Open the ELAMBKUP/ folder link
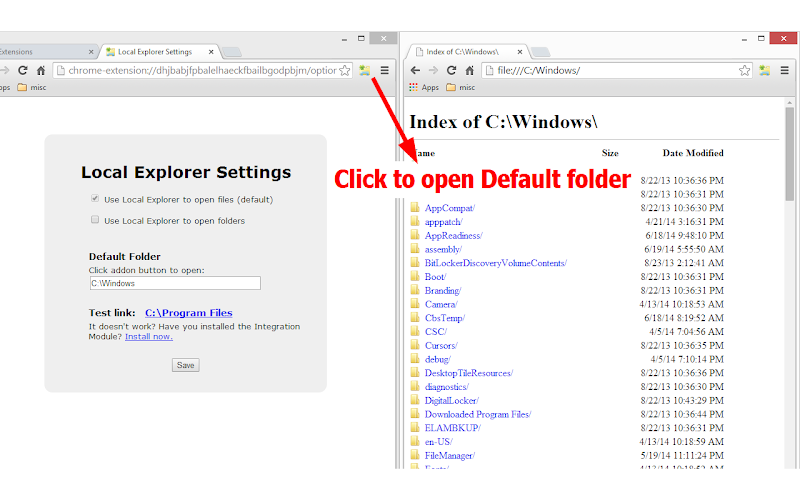 point(453,428)
